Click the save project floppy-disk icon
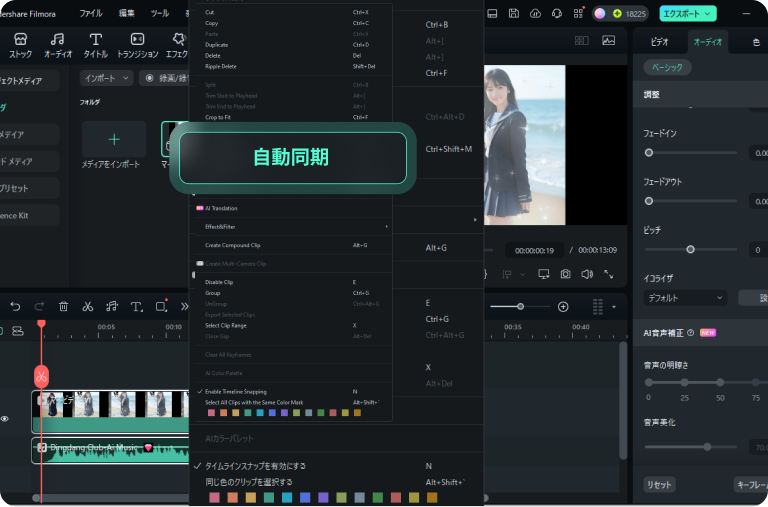This screenshot has height=507, width=768. [x=513, y=14]
